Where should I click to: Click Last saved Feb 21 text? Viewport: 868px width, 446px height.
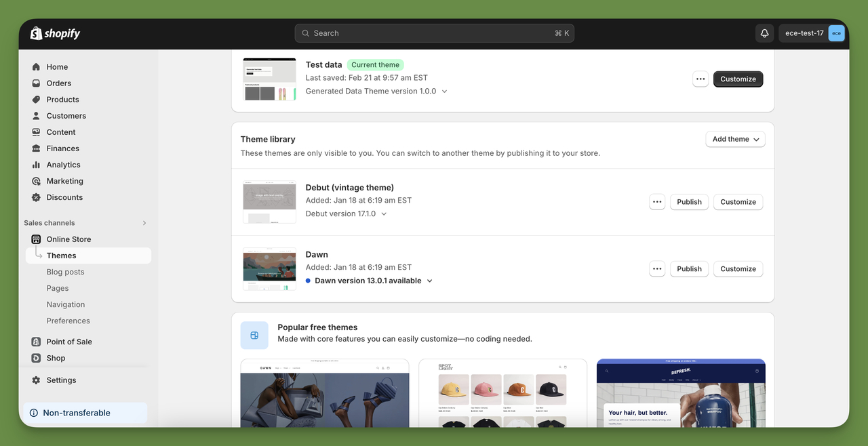tap(367, 78)
